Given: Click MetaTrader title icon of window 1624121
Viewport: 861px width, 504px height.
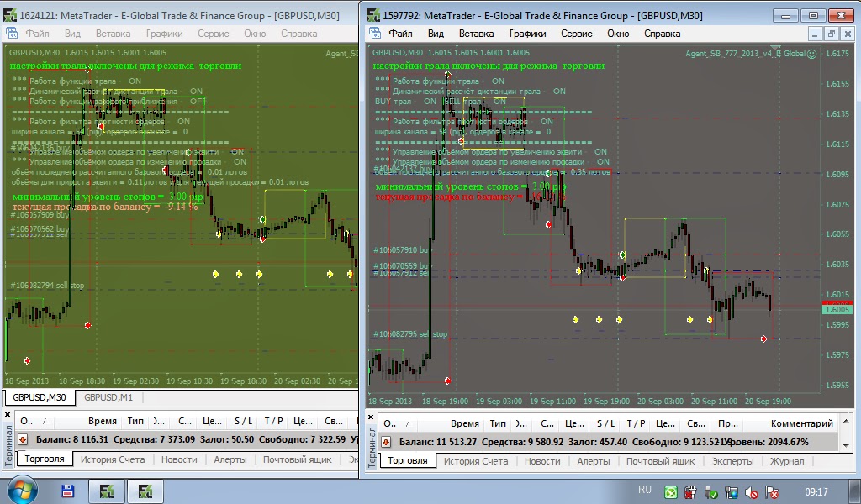Looking at the screenshot, I should [x=10, y=15].
